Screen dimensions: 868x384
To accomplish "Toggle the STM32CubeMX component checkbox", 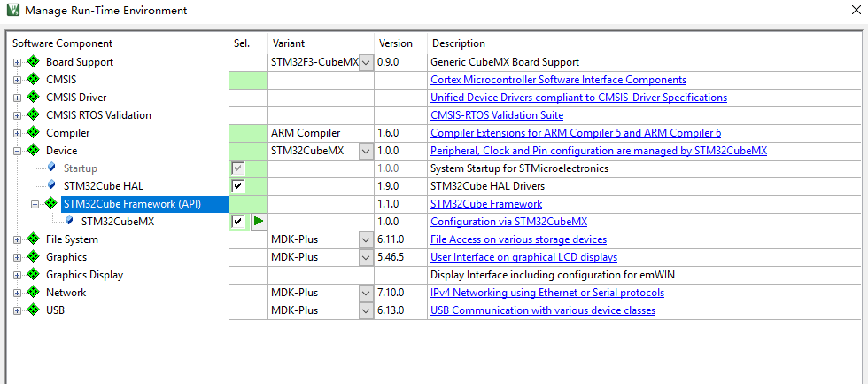I will [238, 221].
